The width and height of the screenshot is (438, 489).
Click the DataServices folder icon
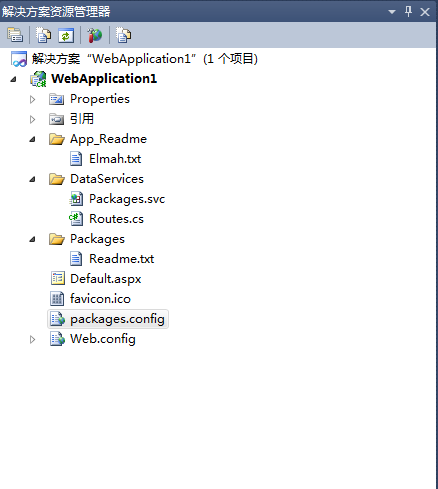point(57,179)
